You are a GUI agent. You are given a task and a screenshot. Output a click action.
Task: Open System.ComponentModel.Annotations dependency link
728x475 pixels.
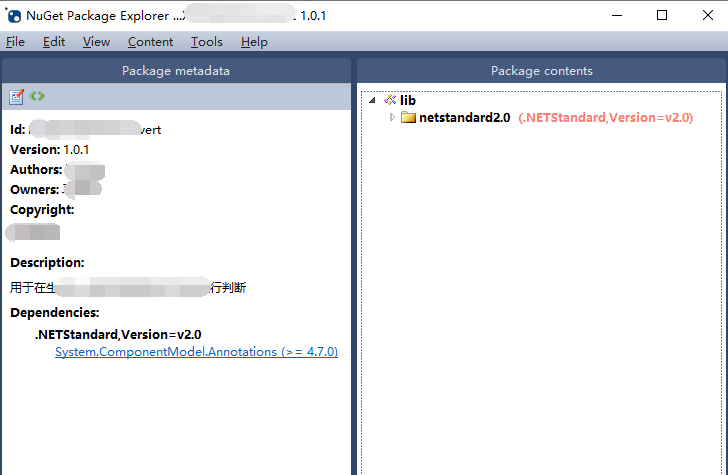coord(196,352)
